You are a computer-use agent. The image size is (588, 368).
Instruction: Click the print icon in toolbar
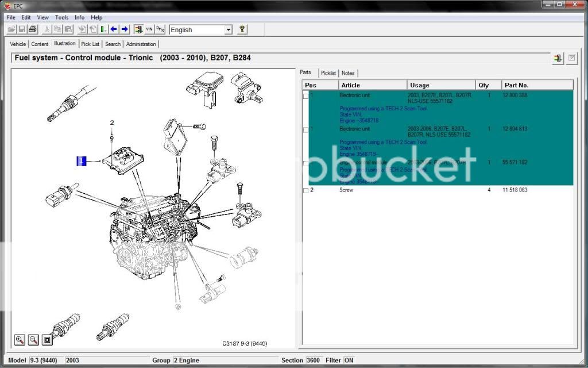32,29
